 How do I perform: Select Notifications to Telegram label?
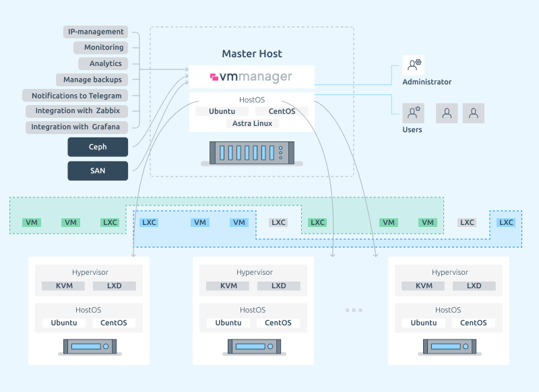tap(75, 96)
